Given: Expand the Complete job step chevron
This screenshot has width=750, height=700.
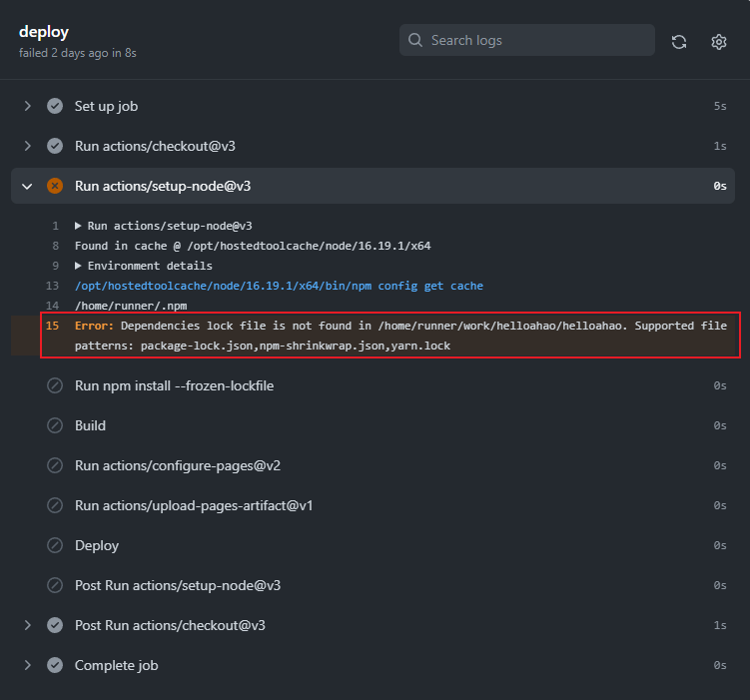Looking at the screenshot, I should coord(27,665).
